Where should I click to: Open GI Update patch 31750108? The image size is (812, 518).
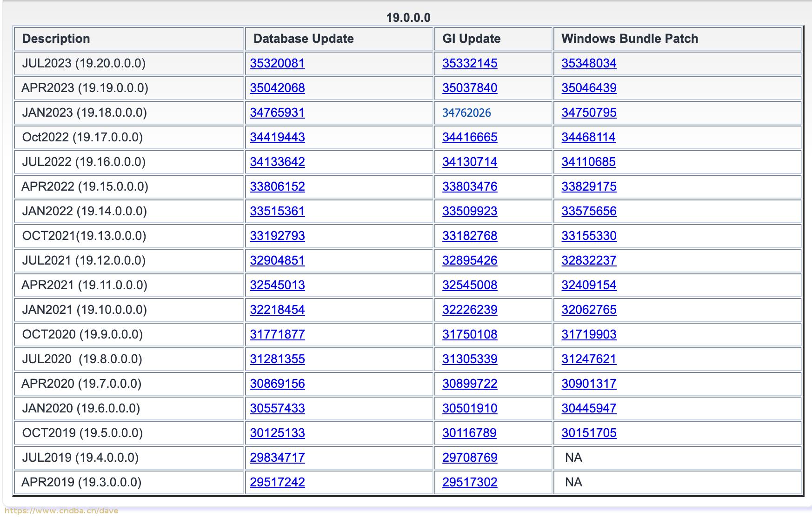(x=470, y=334)
